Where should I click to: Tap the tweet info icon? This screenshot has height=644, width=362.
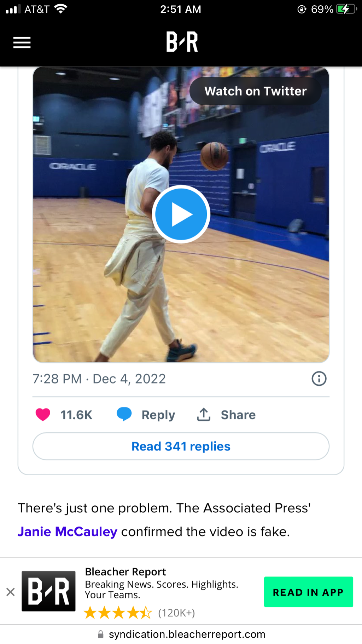click(x=319, y=379)
